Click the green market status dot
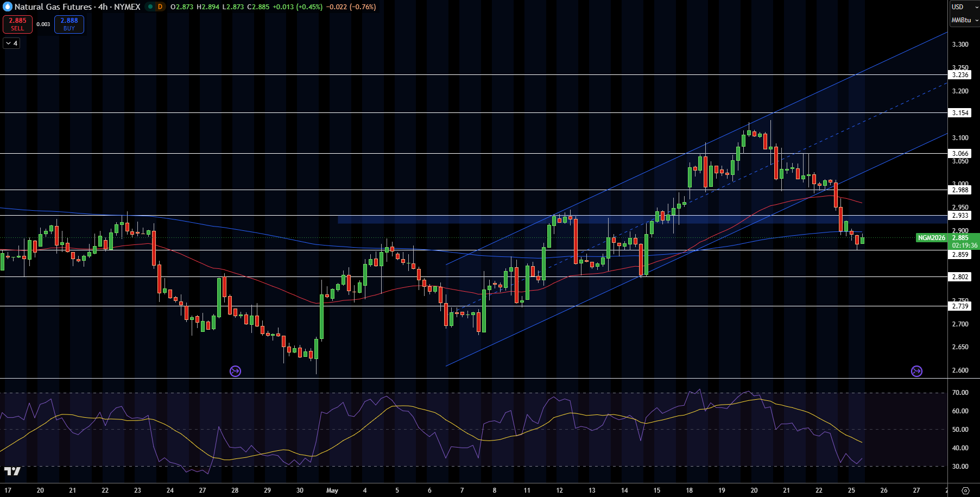980x497 pixels. tap(150, 7)
